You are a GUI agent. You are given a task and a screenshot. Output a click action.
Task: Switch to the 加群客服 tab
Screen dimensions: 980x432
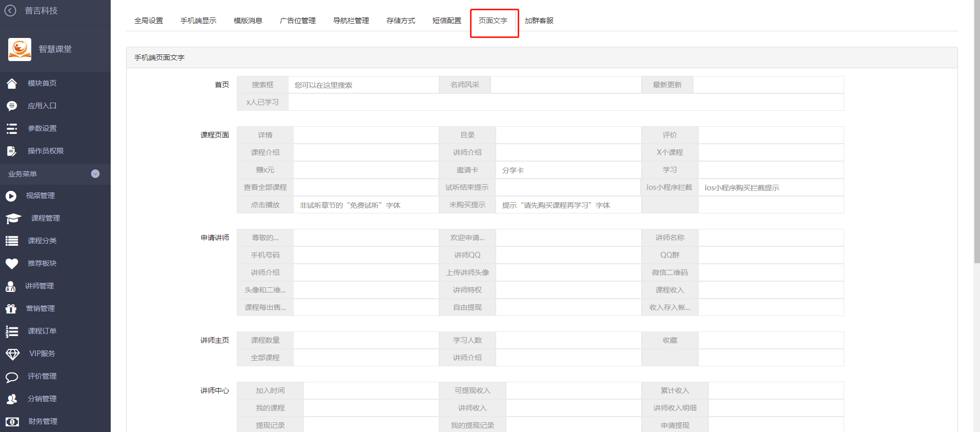[539, 21]
